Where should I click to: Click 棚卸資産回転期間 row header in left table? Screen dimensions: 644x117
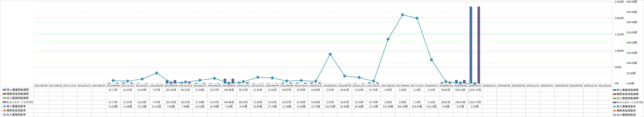click(x=18, y=94)
